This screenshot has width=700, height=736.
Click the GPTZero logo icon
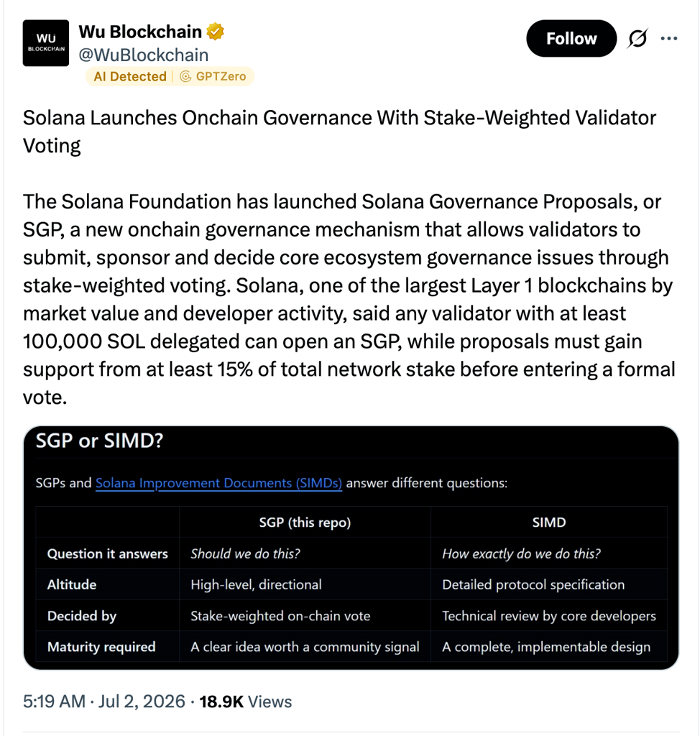click(186, 76)
